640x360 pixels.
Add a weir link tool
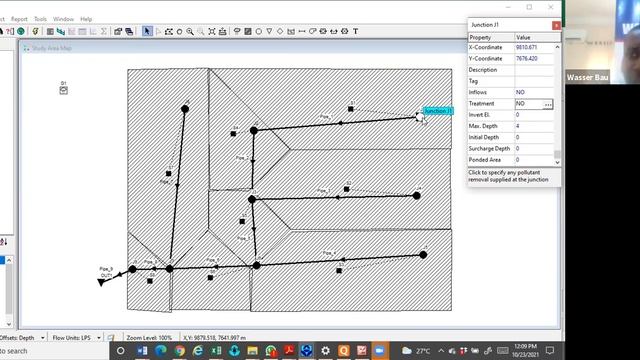334,31
